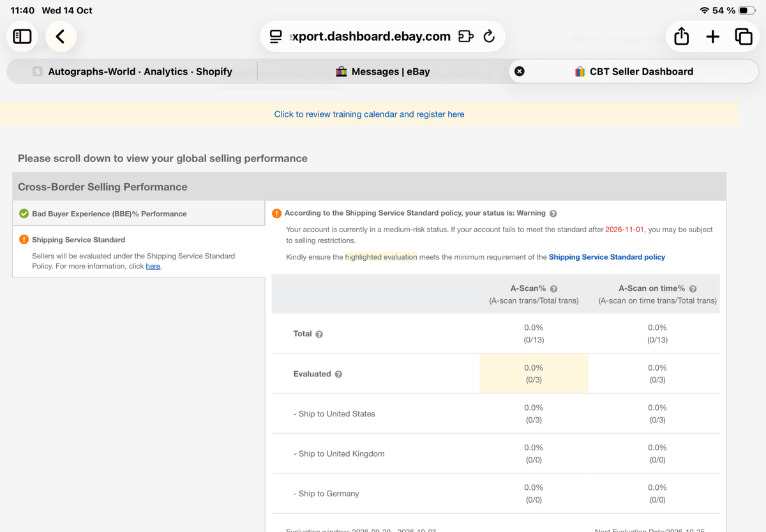The width and height of the screenshot is (766, 532).
Task: Go back with the Safari back arrow
Action: (61, 36)
